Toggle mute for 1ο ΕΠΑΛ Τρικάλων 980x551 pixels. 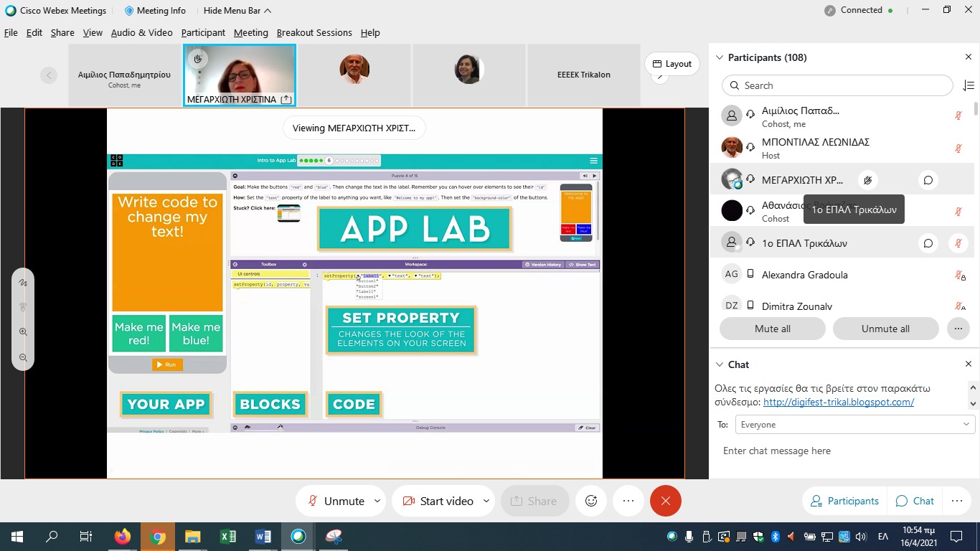(958, 243)
